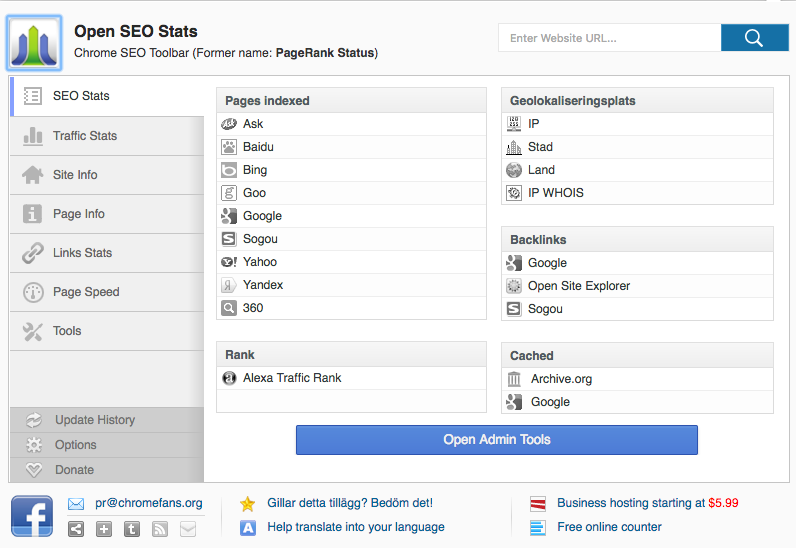Click Google in Pages indexed list

[x=351, y=216]
